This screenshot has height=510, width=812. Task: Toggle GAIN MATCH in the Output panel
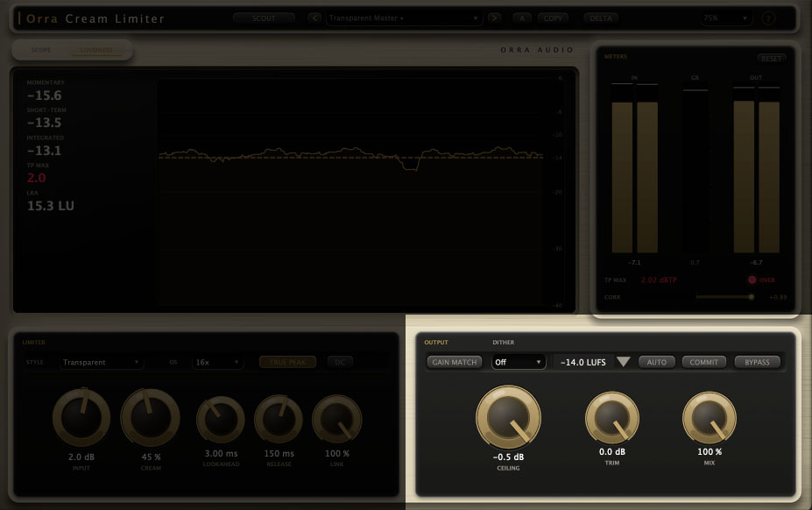[454, 362]
